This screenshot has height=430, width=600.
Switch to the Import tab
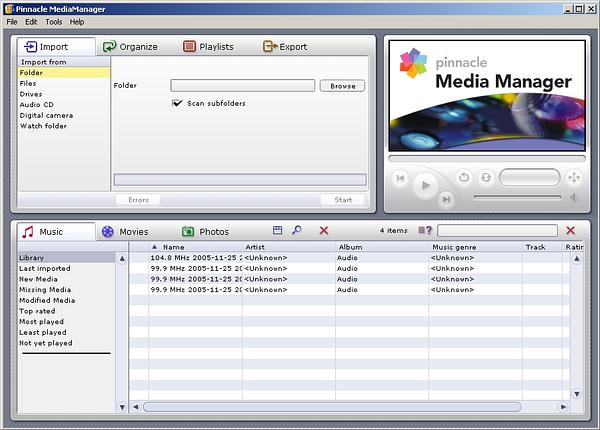click(56, 47)
